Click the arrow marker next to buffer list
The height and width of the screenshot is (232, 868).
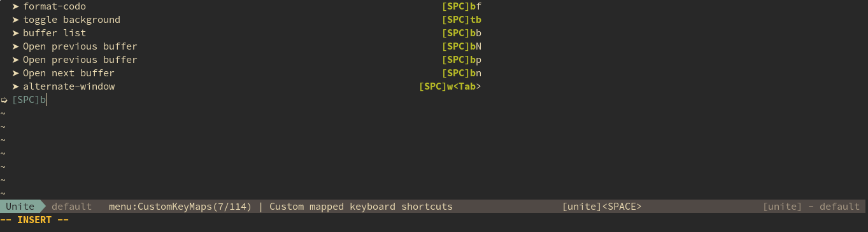click(15, 33)
